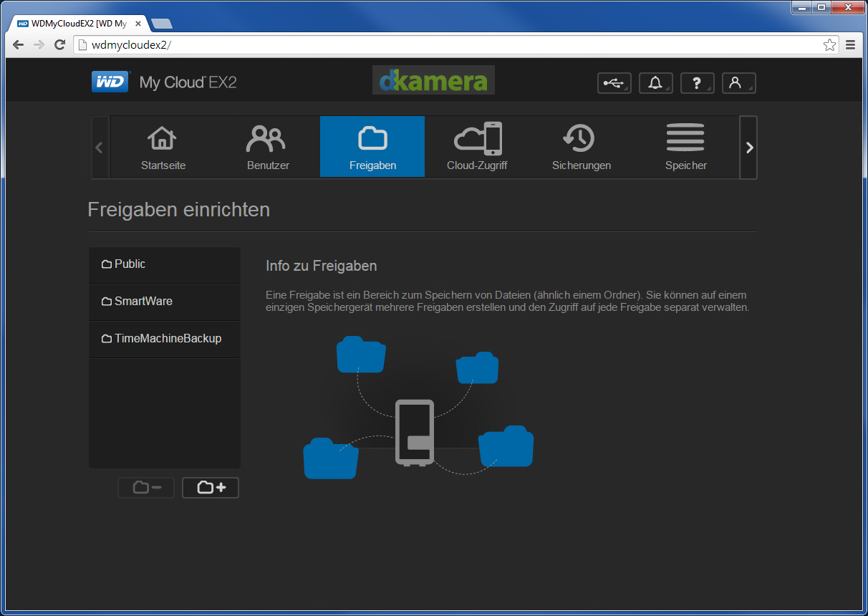Click the remove share folder-minus button

pos(146,488)
